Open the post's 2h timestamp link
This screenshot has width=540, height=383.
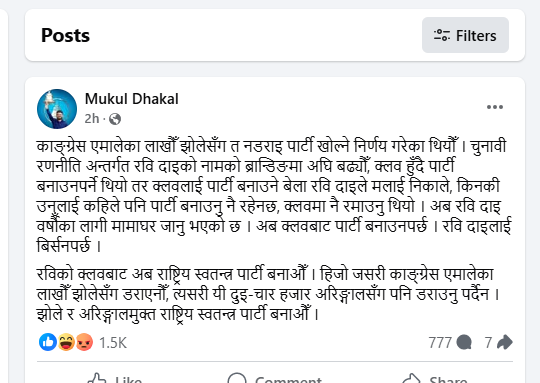click(x=92, y=119)
